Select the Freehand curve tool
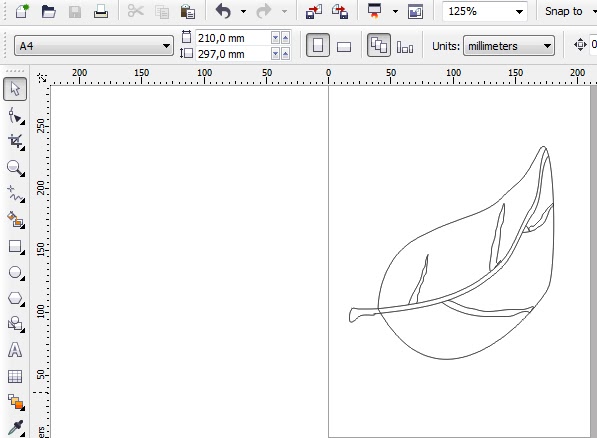 (16, 194)
